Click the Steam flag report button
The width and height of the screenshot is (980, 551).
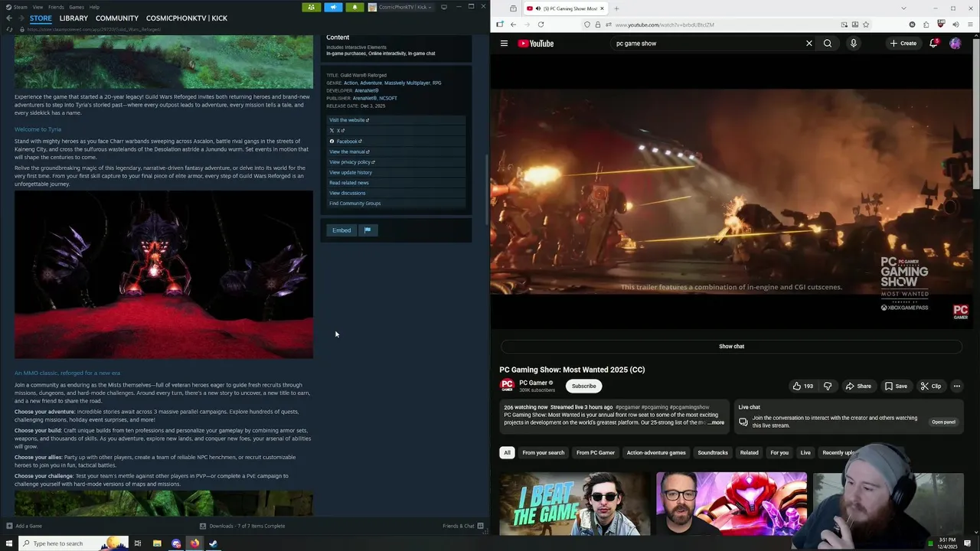click(367, 230)
